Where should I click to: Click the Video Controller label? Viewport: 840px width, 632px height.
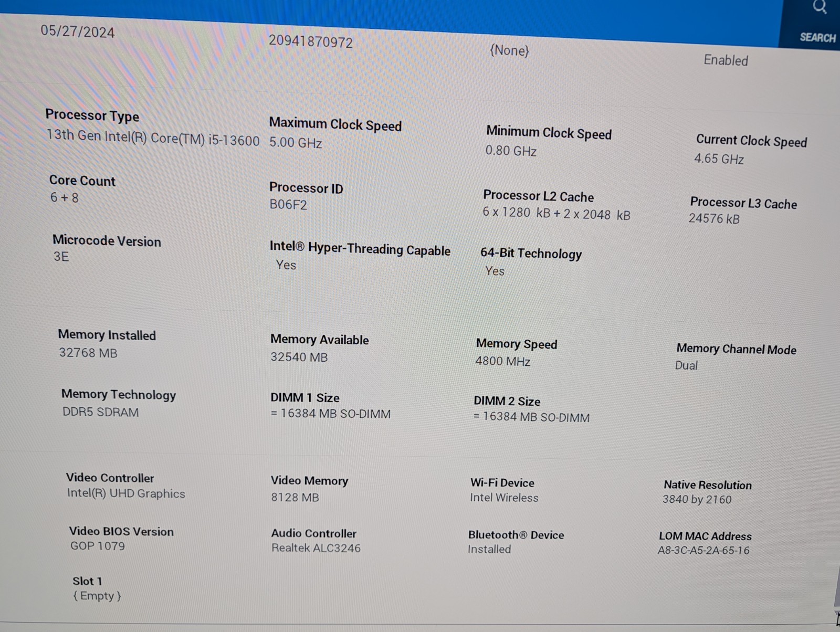(x=110, y=478)
